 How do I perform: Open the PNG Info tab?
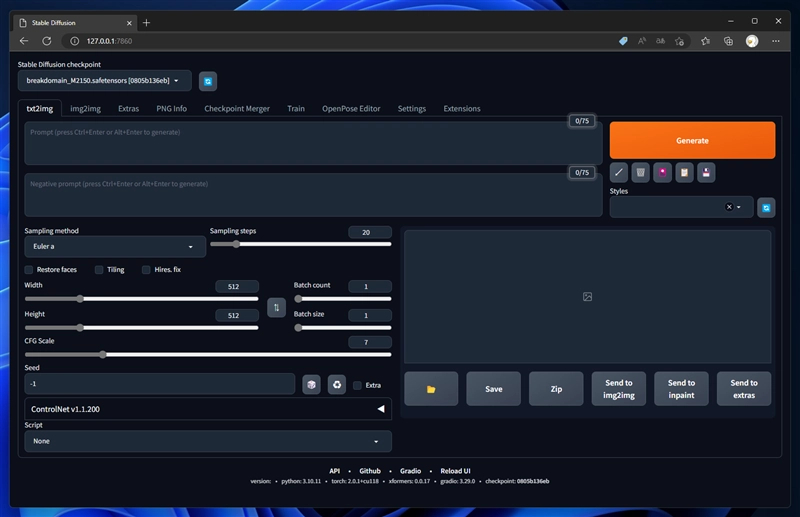tap(171, 109)
